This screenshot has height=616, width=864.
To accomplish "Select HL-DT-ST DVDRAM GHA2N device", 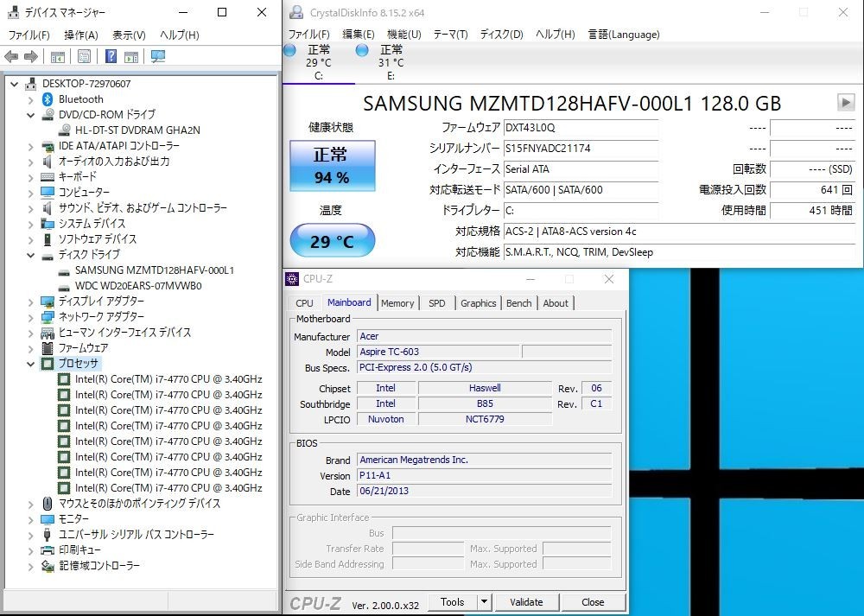I will tap(137, 130).
